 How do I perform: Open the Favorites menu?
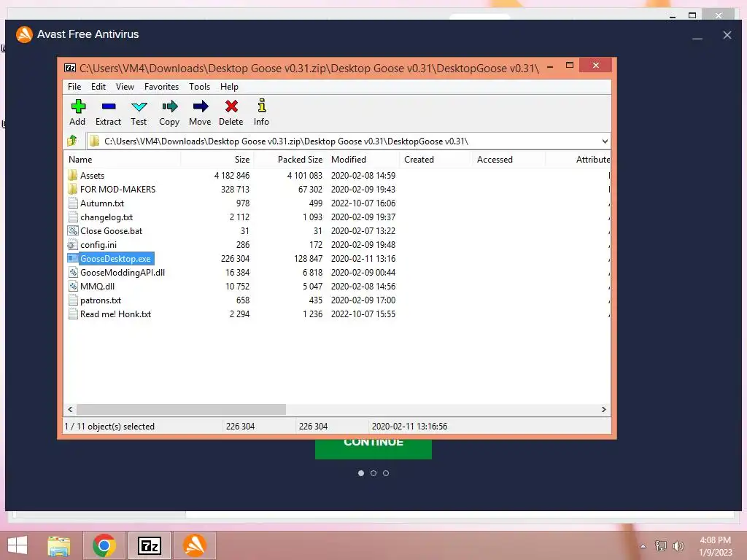tap(161, 87)
